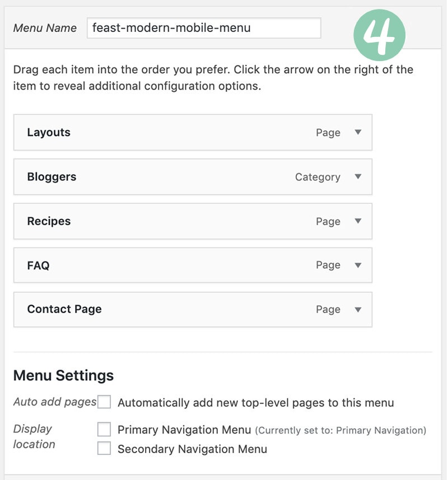This screenshot has width=448, height=480.
Task: Expand the Bloggers category item arrow
Action: click(x=358, y=176)
